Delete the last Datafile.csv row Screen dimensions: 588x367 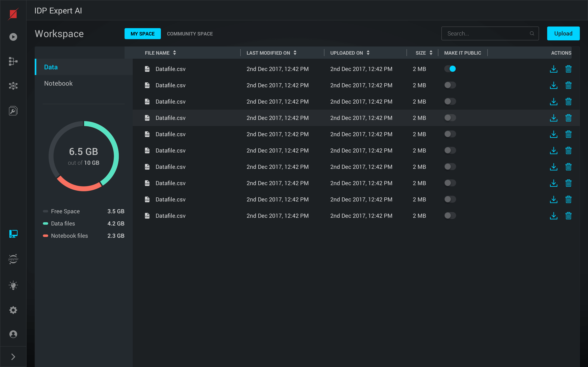568,216
